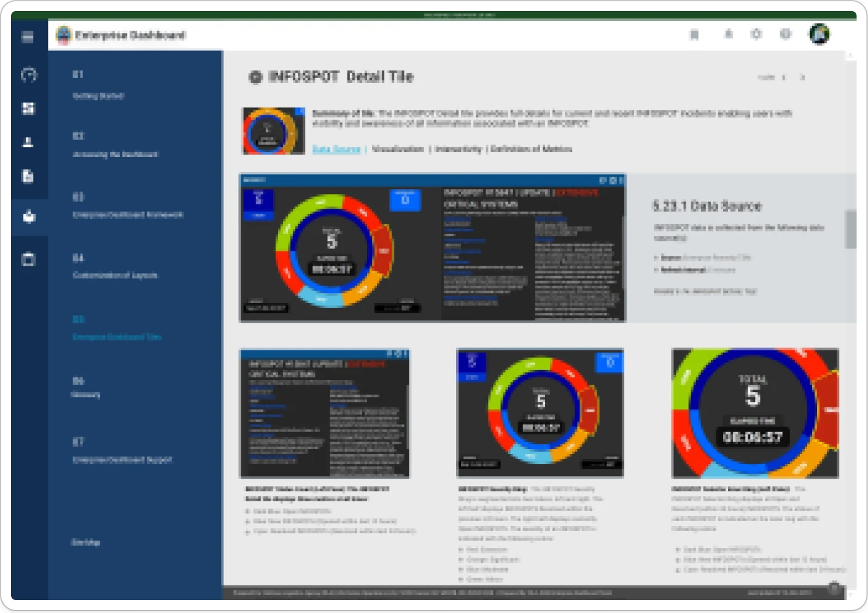Image resolution: width=868 pixels, height=613 pixels.
Task: Click the 'INFOSPOT Detail Tile' page title
Action: (x=341, y=77)
